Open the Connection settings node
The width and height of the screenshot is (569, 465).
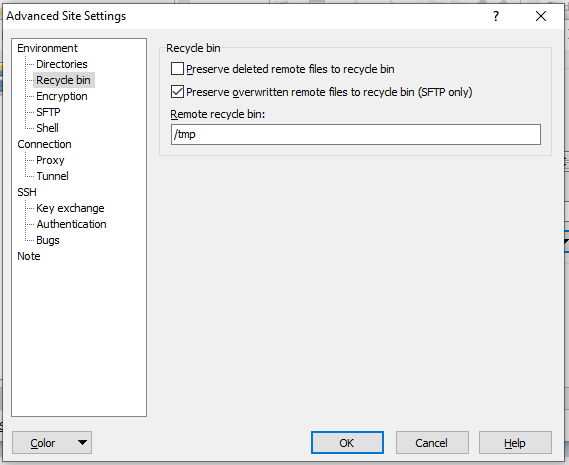tap(44, 144)
